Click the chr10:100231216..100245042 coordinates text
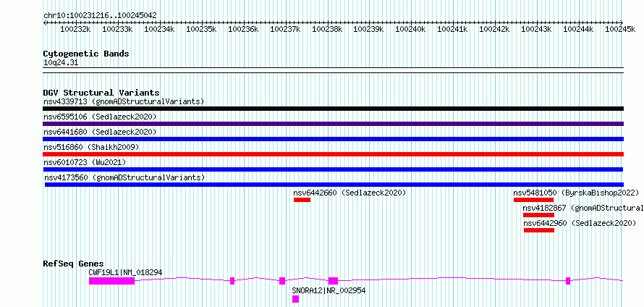This screenshot has height=307, width=644. (x=100, y=16)
